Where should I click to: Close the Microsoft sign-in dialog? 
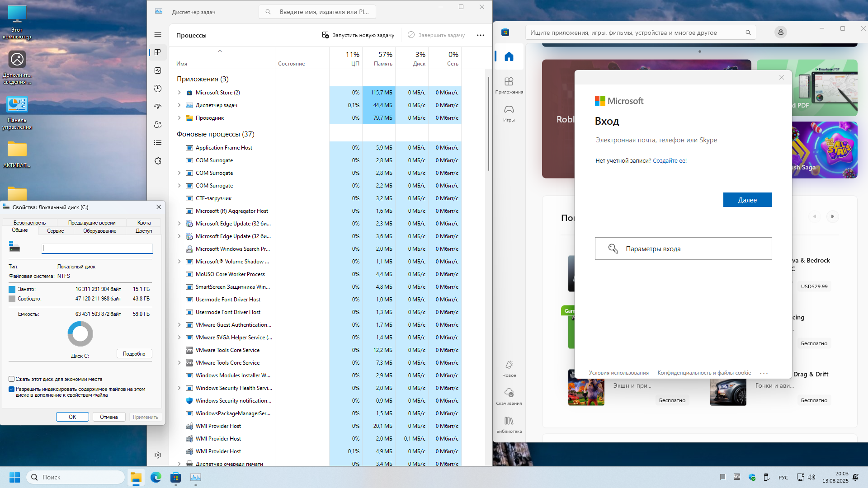[x=782, y=77]
